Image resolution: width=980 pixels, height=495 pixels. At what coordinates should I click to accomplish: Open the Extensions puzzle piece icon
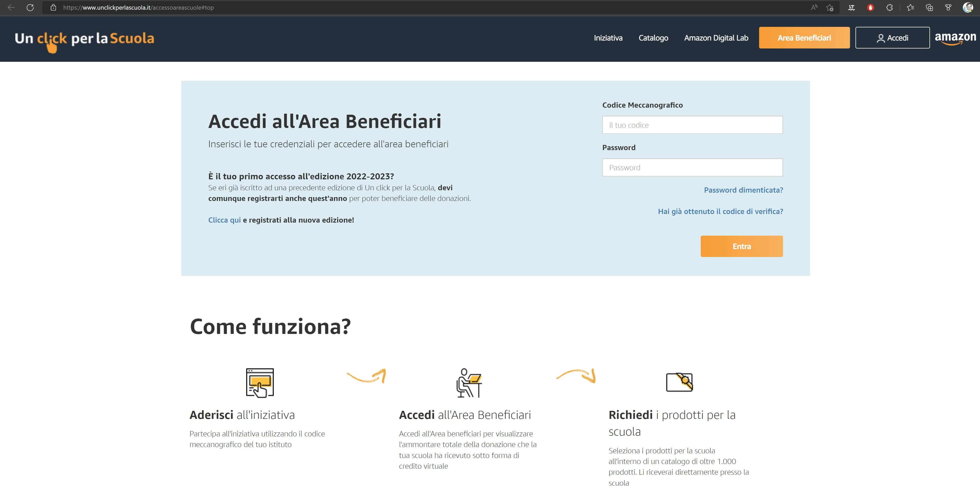(889, 7)
